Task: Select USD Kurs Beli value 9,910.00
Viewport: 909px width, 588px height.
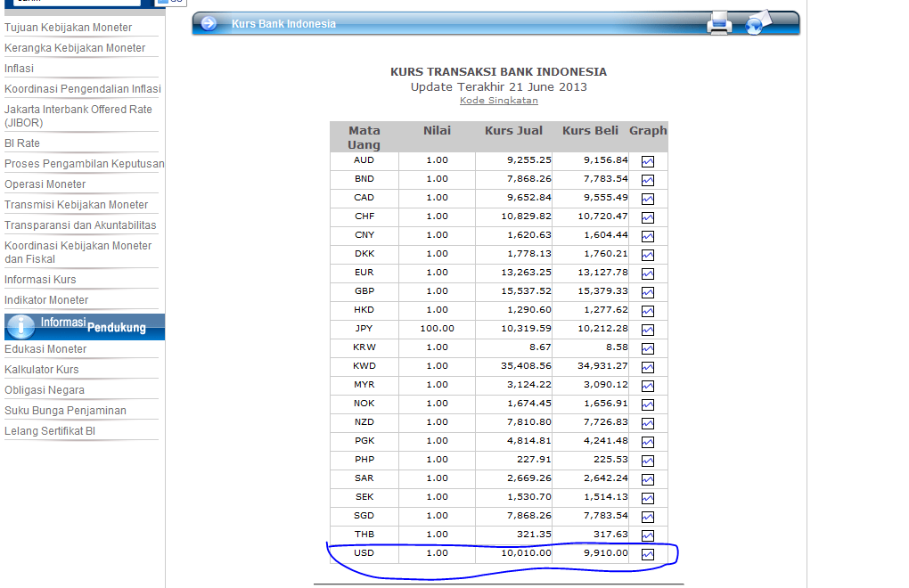Action: click(x=606, y=552)
